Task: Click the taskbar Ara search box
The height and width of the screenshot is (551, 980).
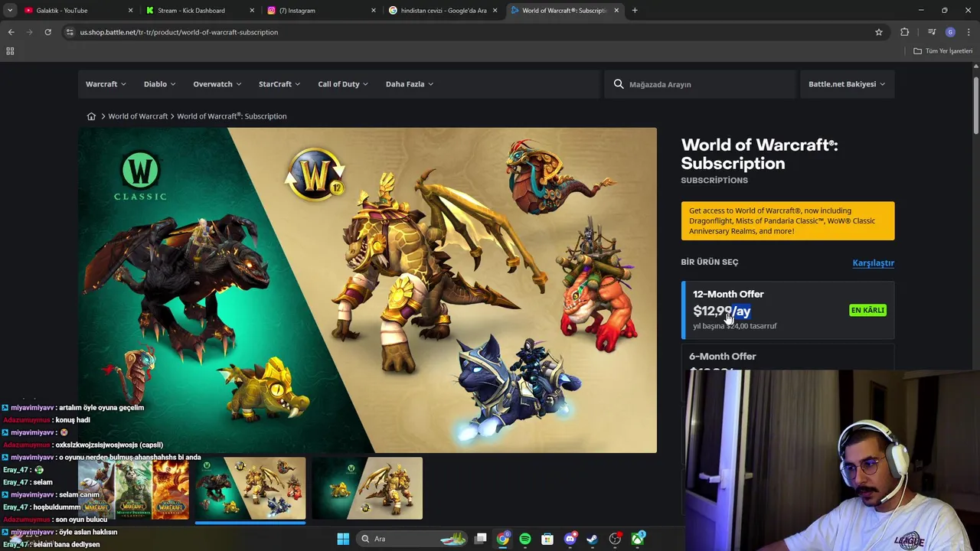Action: (x=413, y=539)
